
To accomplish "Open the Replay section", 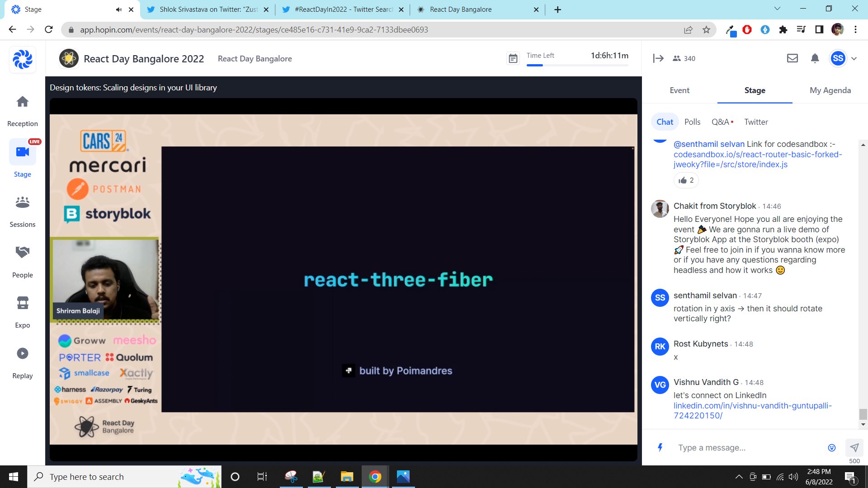I will [22, 353].
